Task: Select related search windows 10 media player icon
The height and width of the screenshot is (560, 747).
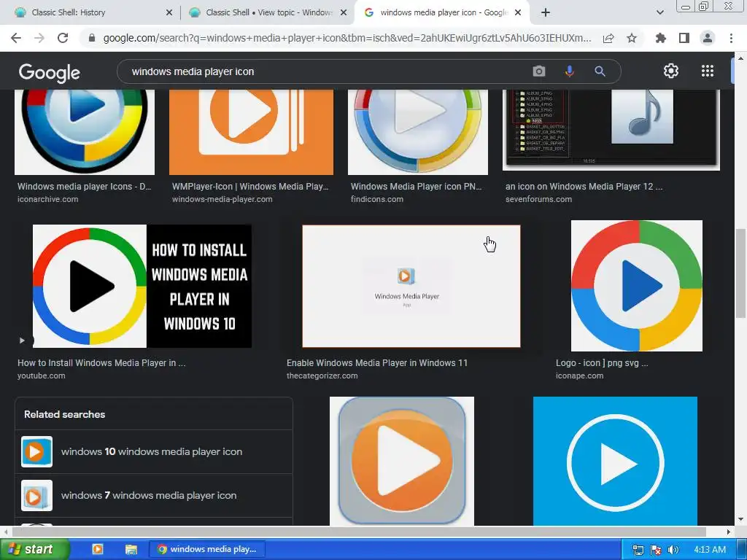Action: 154,451
